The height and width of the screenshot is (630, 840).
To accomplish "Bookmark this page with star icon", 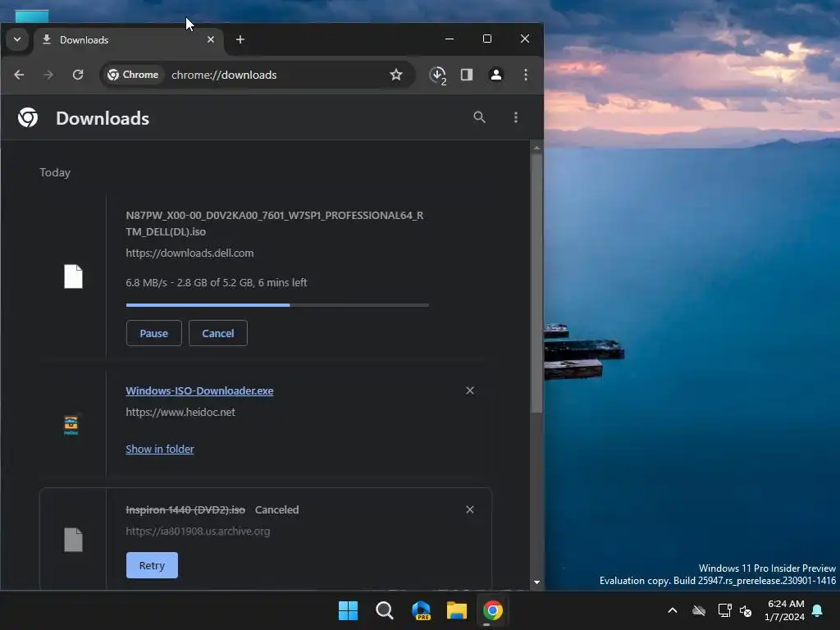I will click(x=396, y=75).
